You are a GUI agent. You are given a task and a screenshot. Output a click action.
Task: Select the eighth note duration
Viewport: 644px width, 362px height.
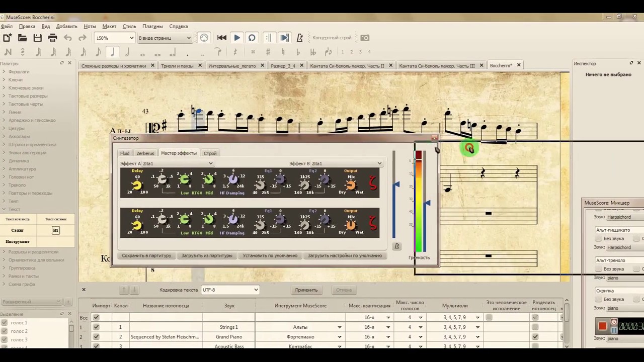tap(98, 52)
